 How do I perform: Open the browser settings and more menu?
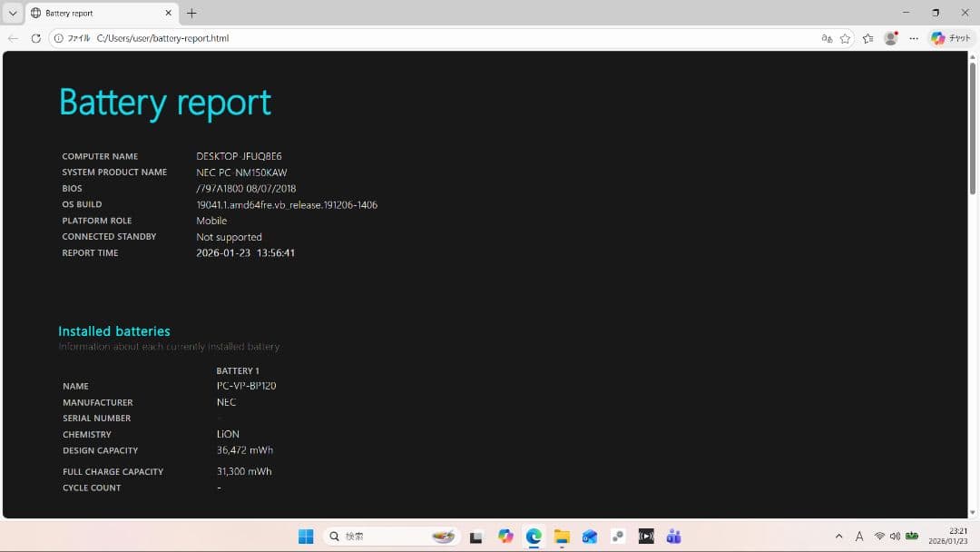pyautogui.click(x=913, y=38)
